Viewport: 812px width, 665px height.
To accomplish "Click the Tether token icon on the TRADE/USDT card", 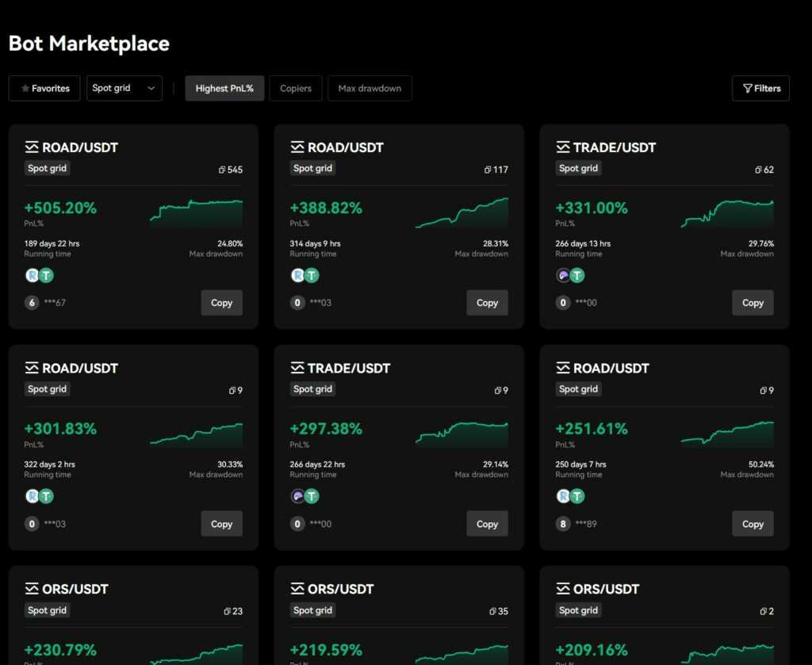I will (577, 275).
